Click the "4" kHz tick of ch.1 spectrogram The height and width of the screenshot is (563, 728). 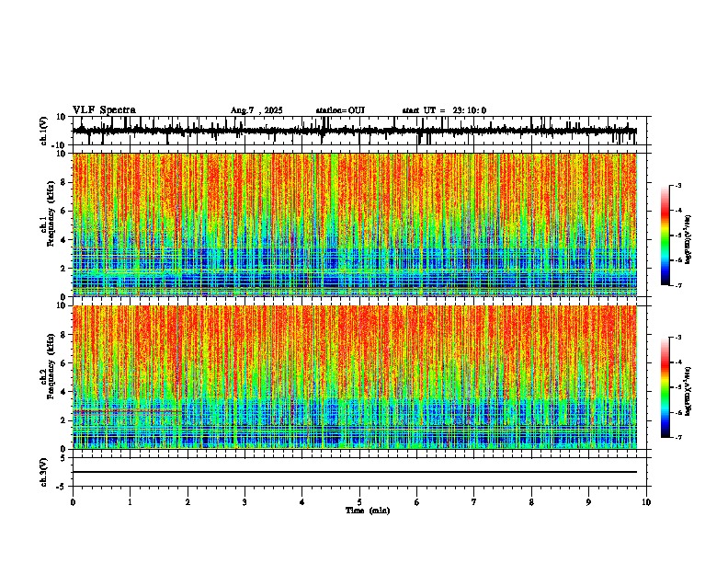point(64,240)
